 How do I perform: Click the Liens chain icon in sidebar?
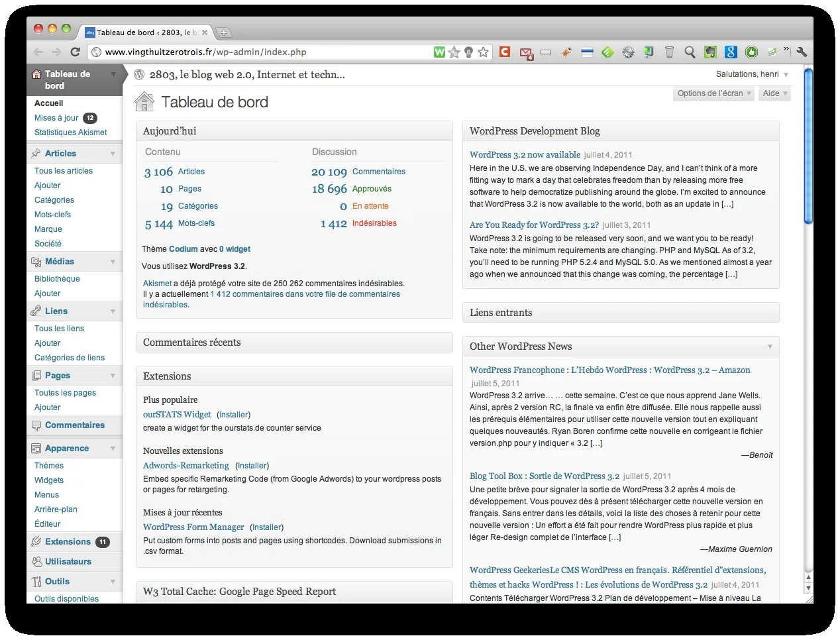click(x=36, y=311)
